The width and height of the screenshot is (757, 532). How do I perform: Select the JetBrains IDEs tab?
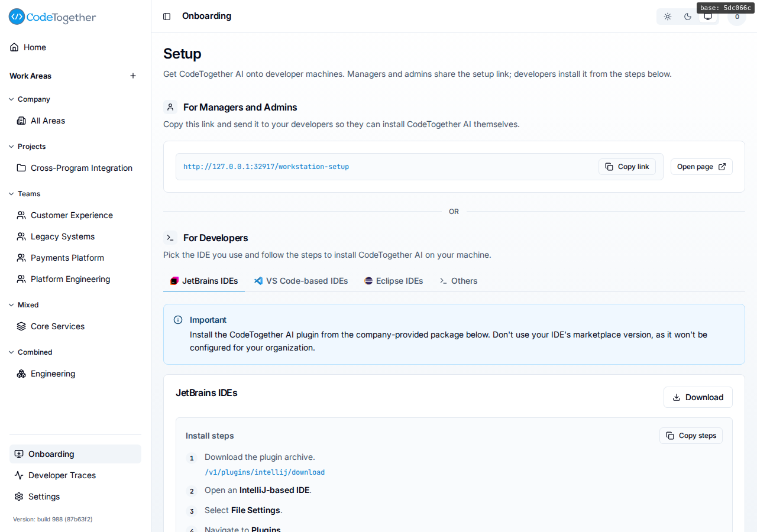coord(204,281)
